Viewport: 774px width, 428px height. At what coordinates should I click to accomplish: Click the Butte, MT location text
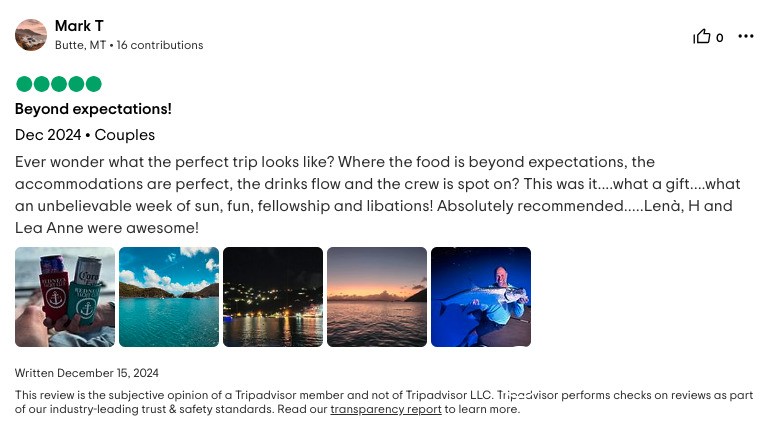coord(81,45)
